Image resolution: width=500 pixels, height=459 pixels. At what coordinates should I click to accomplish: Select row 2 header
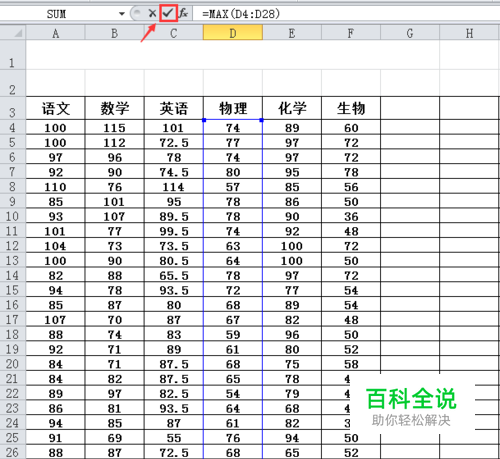point(13,83)
